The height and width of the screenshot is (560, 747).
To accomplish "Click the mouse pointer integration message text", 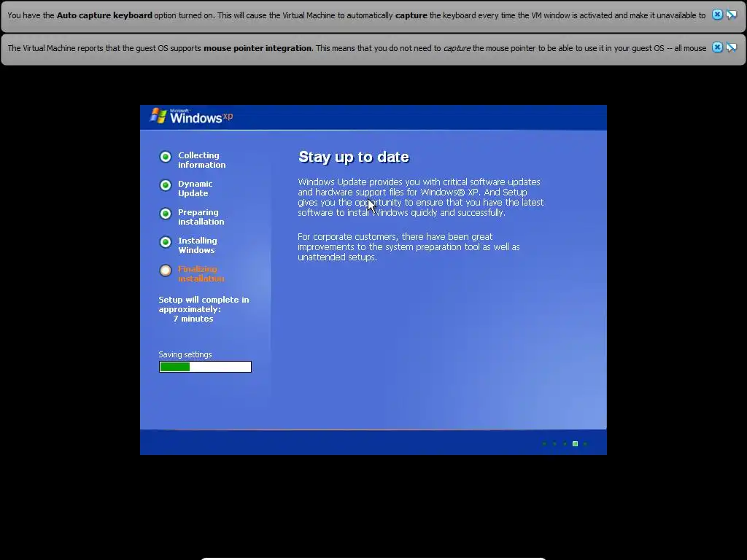I will (356, 48).
